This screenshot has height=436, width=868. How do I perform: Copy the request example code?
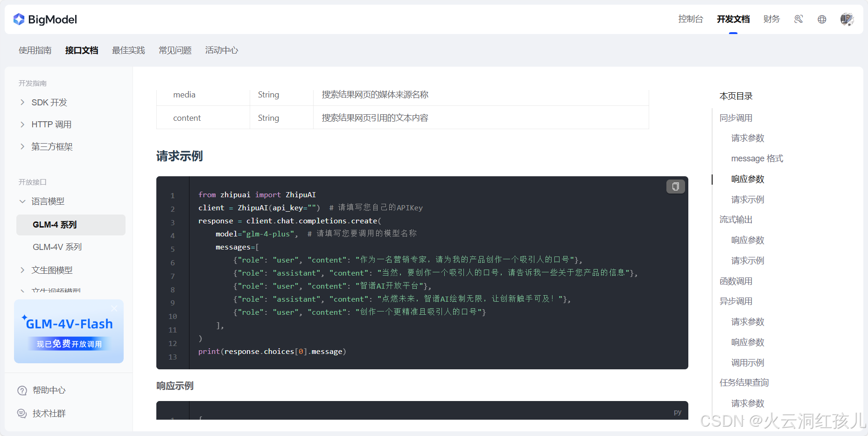click(x=675, y=187)
